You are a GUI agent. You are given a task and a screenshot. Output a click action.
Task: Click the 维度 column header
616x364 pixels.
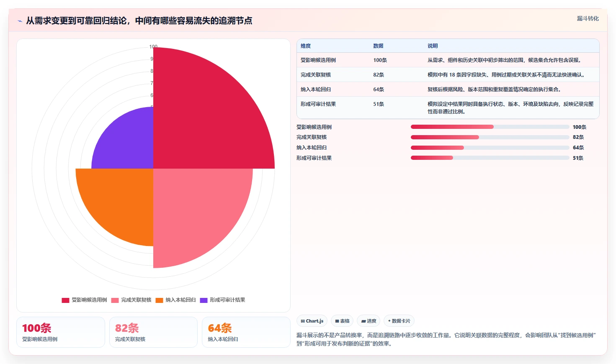click(x=306, y=46)
